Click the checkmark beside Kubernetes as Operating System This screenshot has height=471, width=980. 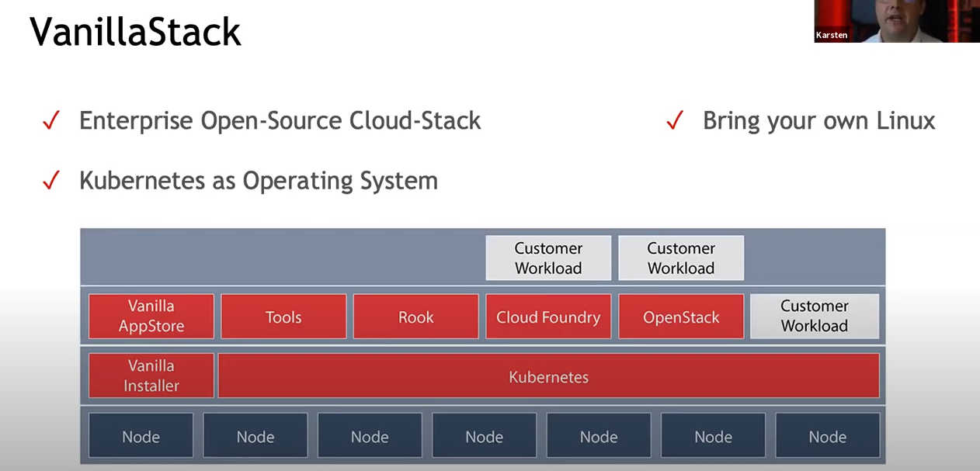coord(52,181)
